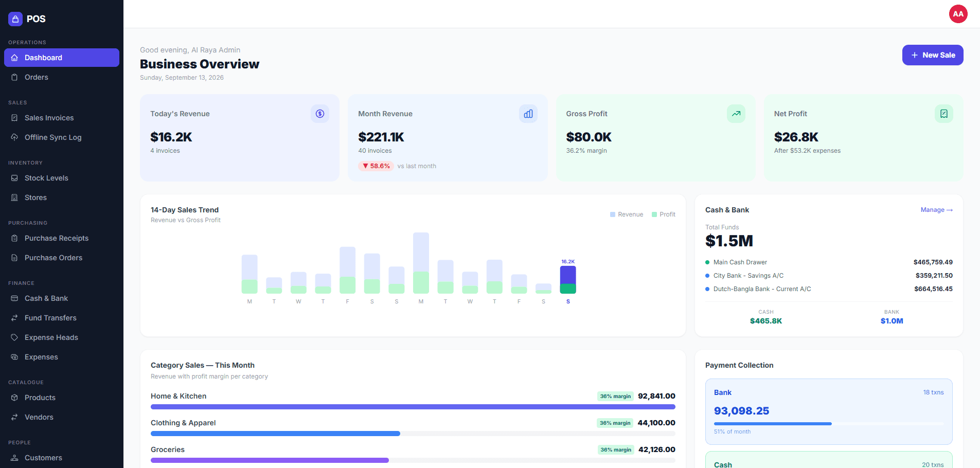Viewport: 980px width, 468px height.
Task: Click the Expenses icon in sidebar
Action: [x=14, y=357]
